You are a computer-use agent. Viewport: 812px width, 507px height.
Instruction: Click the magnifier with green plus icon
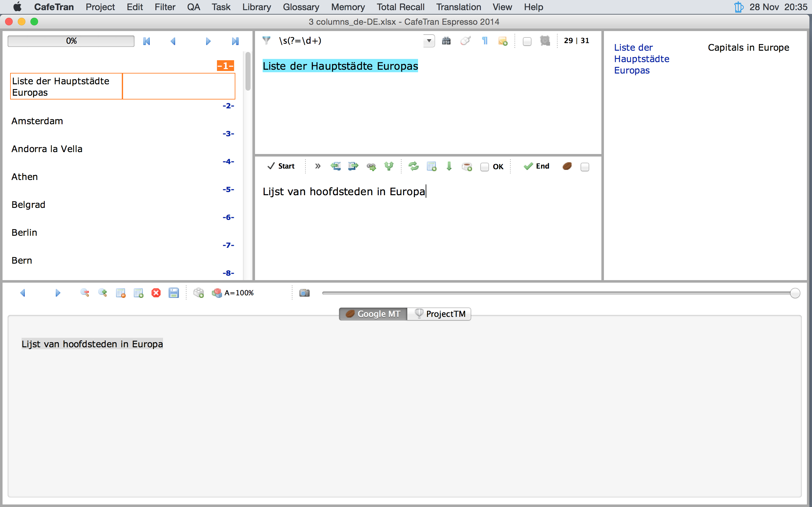pos(102,293)
